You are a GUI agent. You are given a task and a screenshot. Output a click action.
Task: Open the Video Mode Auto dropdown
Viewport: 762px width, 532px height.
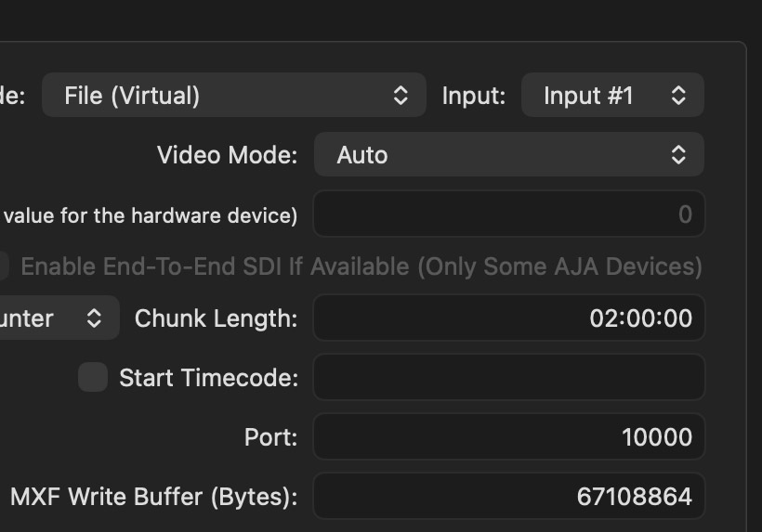tap(507, 155)
